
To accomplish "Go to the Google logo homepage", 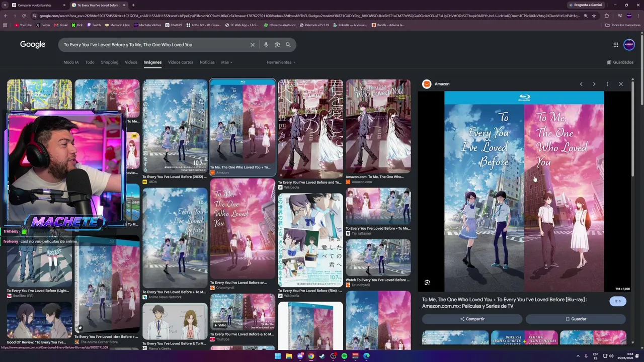I will pyautogui.click(x=33, y=45).
